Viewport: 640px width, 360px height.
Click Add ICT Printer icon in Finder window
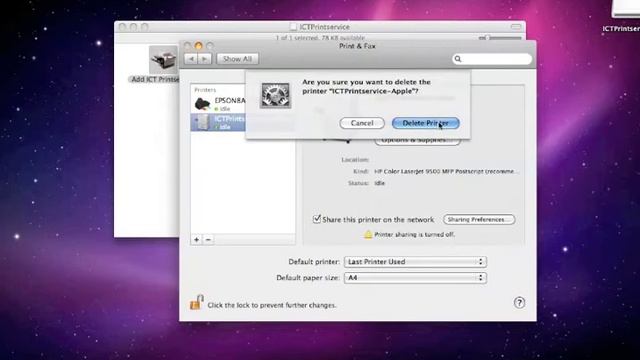coord(163,60)
